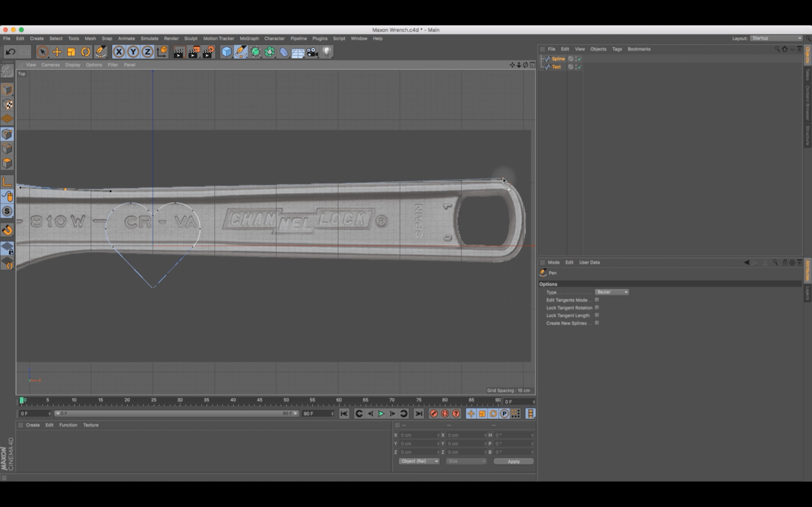Check the Create New Splines option
Viewport: 812px width, 507px height.
point(597,323)
